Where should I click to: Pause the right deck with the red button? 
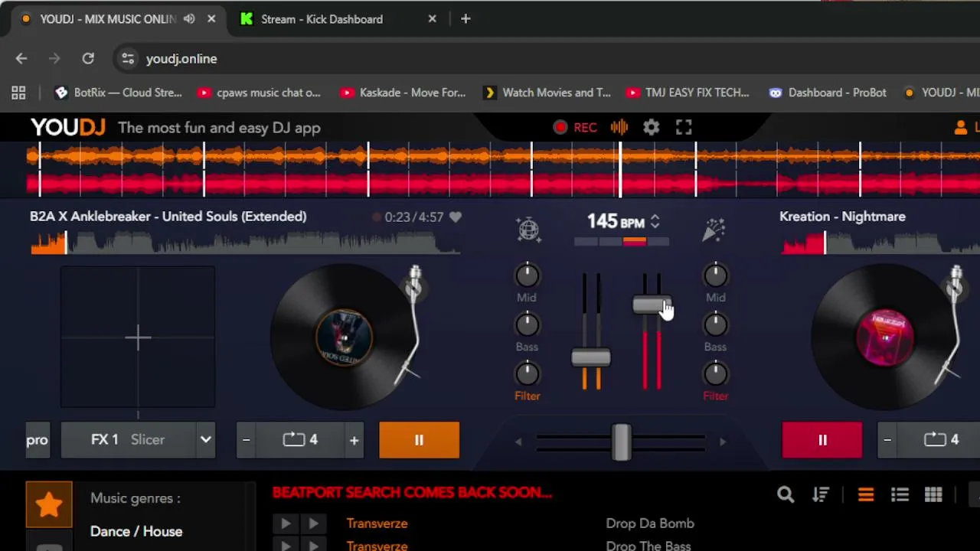[822, 440]
